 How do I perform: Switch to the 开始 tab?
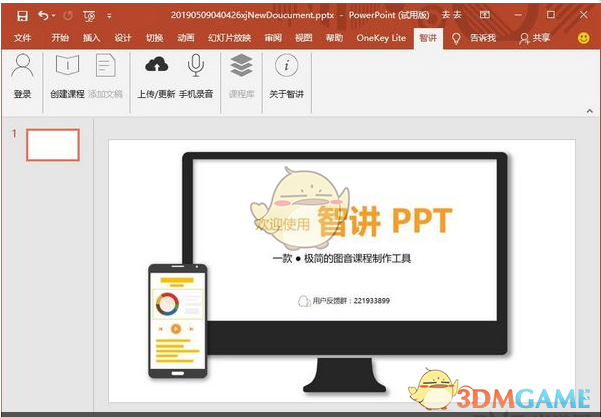(60, 38)
